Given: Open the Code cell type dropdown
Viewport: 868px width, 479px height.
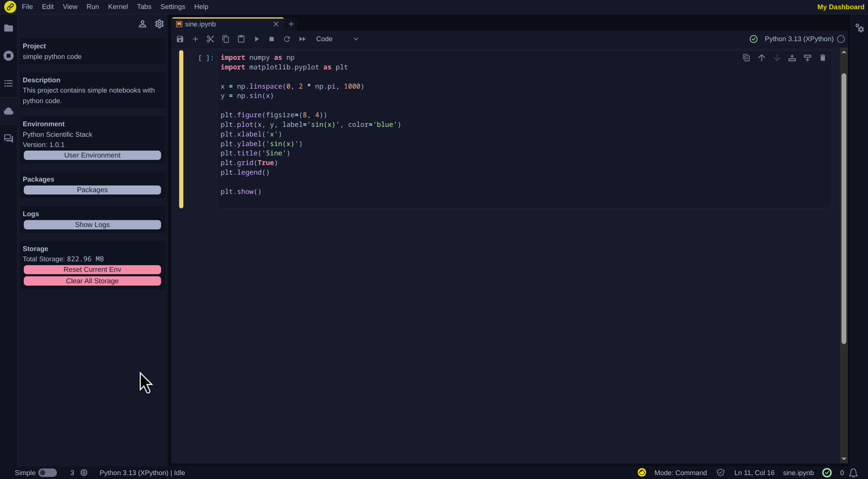Looking at the screenshot, I should pyautogui.click(x=337, y=39).
